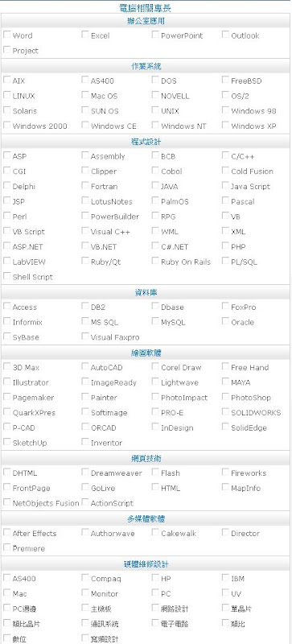
Task: Select the Ruby On Rails checkbox
Action: coord(155,261)
